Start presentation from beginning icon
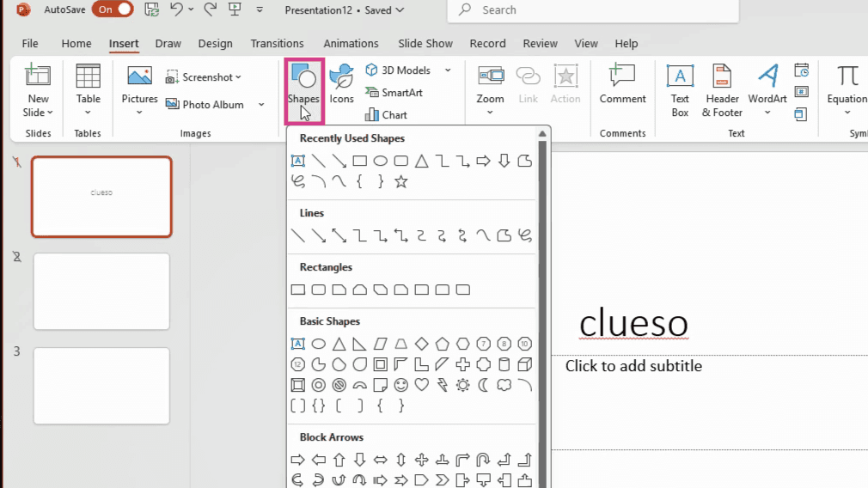868x488 pixels. pos(235,9)
